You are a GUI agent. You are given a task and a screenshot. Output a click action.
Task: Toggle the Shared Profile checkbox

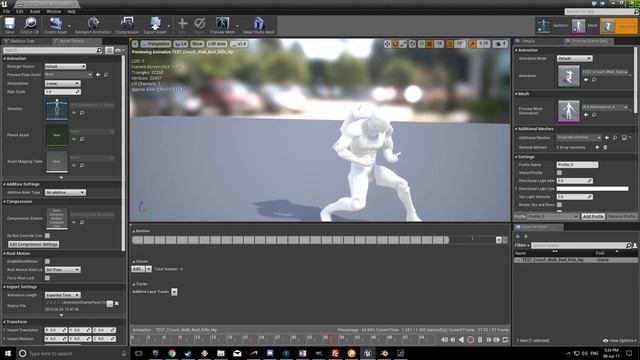(559, 173)
